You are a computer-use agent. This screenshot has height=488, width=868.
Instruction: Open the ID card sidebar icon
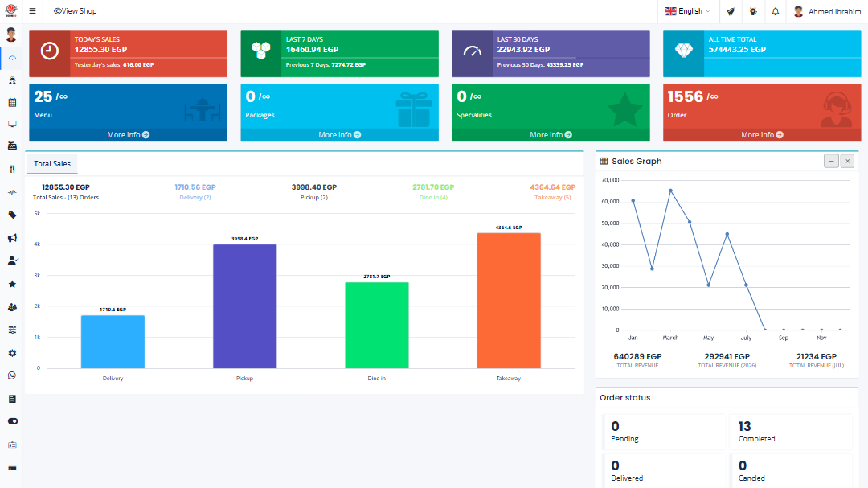pyautogui.click(x=12, y=445)
